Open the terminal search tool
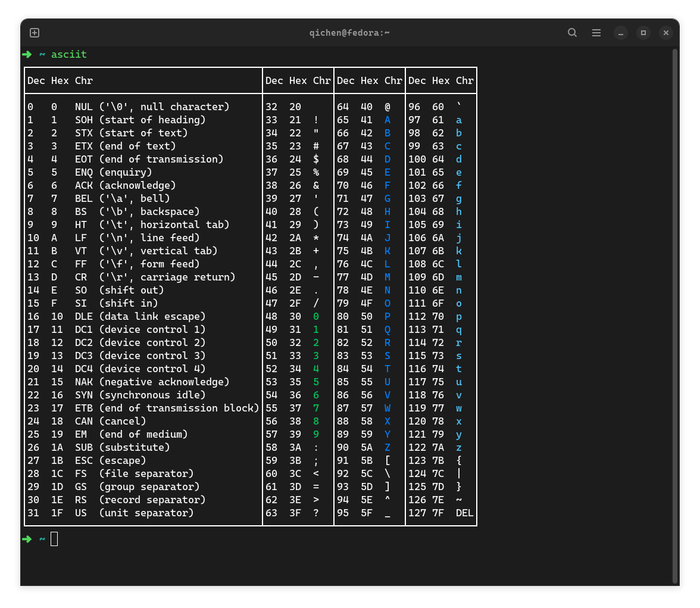The width and height of the screenshot is (700, 608). (572, 33)
